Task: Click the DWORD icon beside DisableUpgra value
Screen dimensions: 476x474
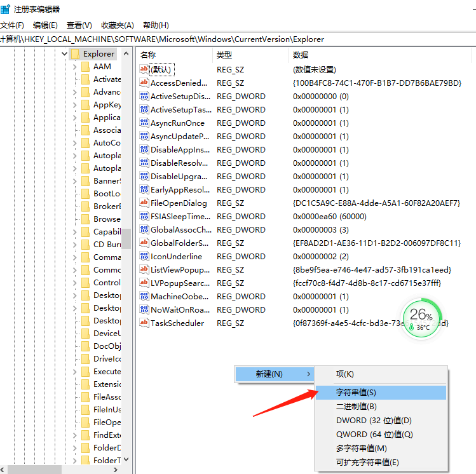Action: [144, 176]
